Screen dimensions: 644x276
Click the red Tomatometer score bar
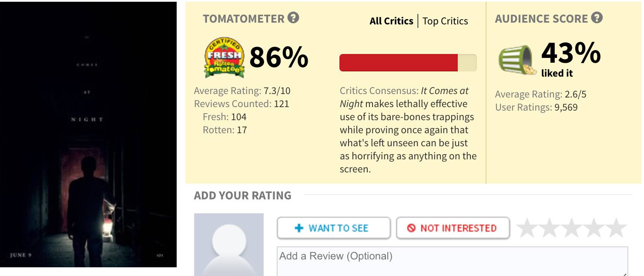(x=399, y=63)
